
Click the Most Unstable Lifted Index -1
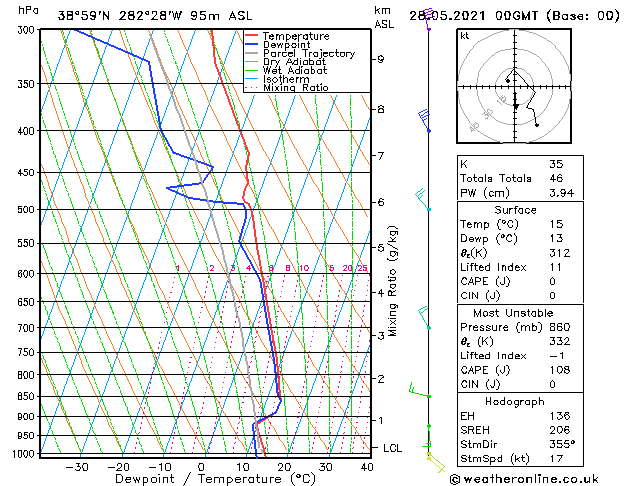(556, 356)
